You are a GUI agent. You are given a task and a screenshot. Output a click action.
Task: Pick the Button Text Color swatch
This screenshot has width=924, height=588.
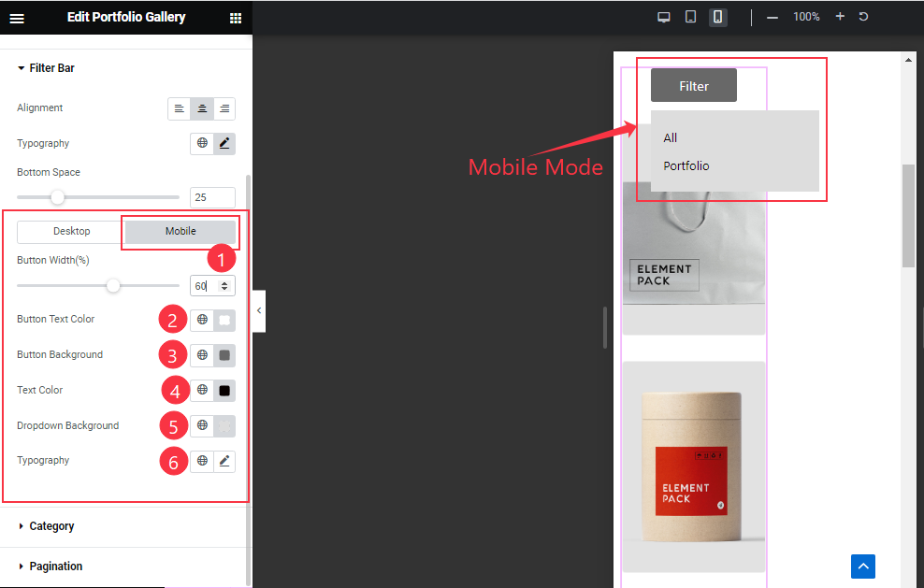(224, 320)
